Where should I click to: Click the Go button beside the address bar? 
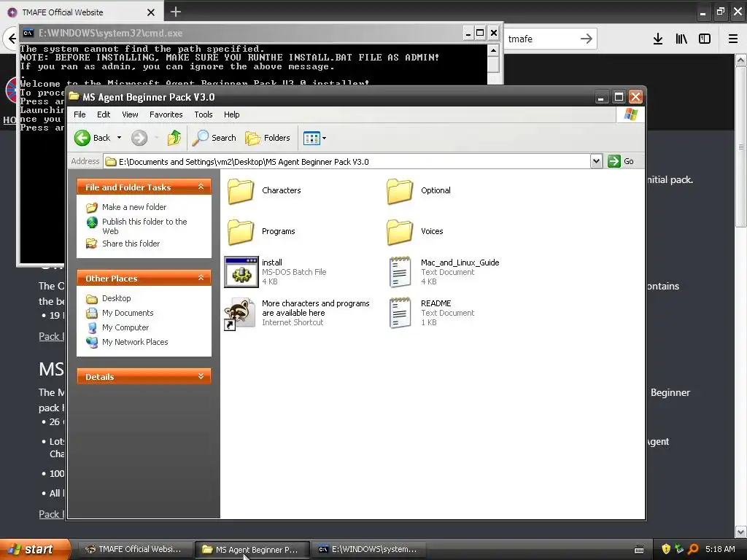[621, 161]
